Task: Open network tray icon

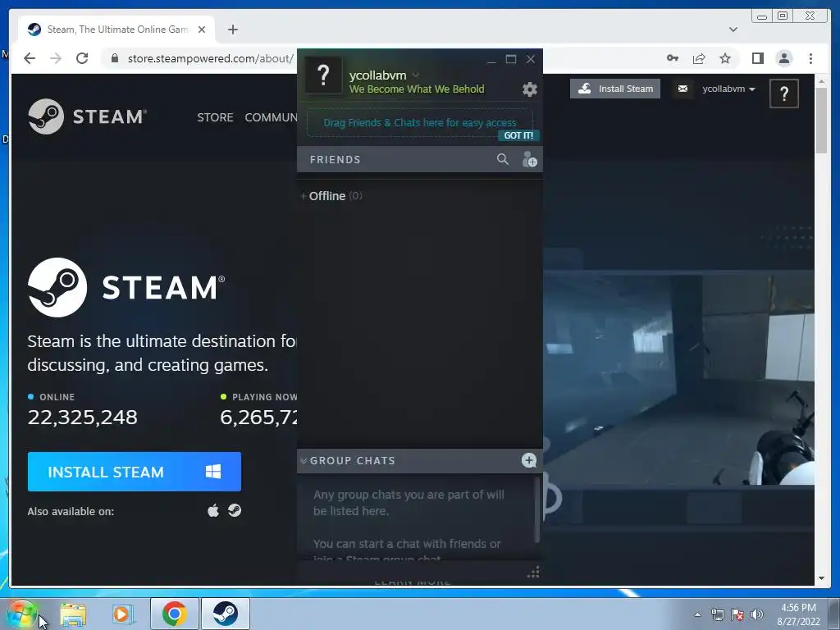Action: (x=717, y=614)
